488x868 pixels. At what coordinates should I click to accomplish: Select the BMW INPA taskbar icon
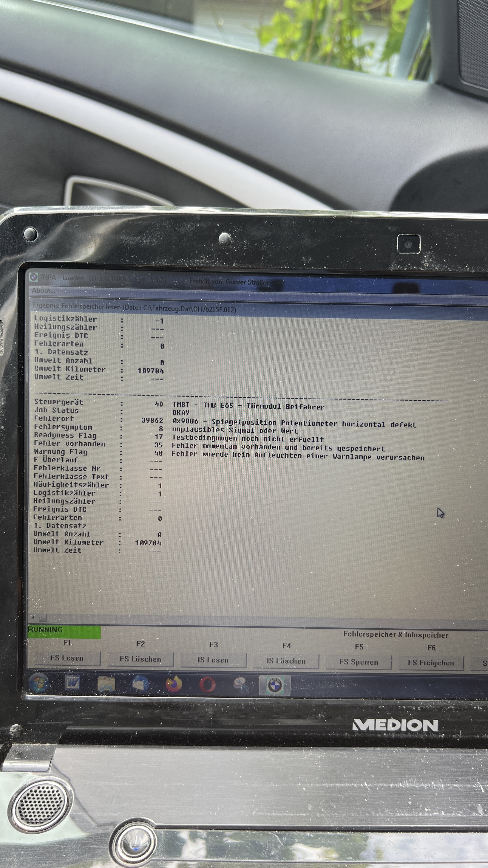275,685
